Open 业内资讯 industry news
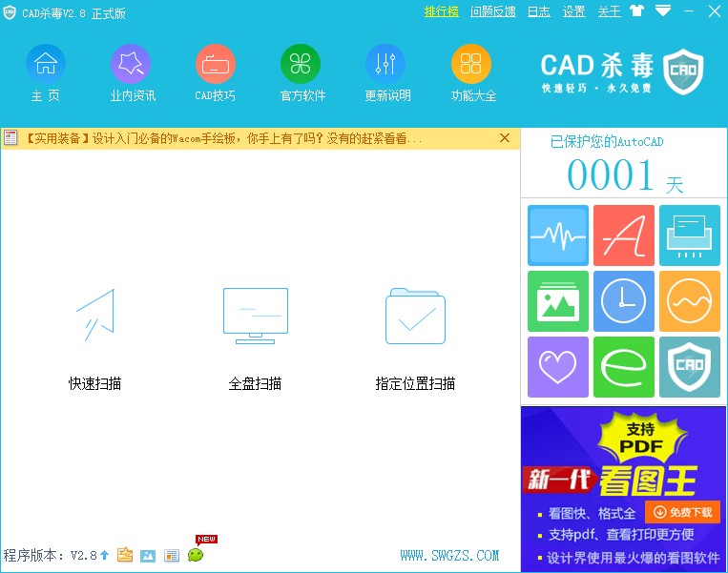The width and height of the screenshot is (728, 573). (x=131, y=65)
